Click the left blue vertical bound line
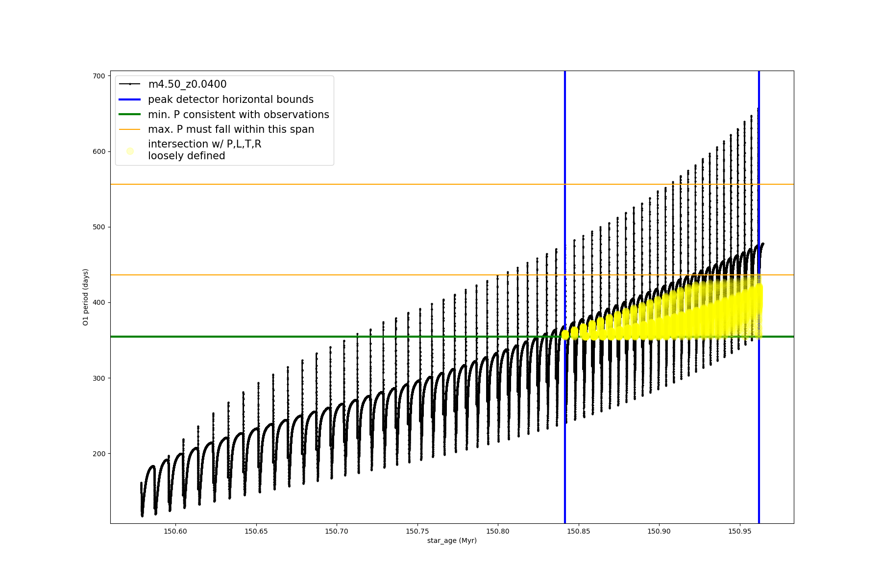Image resolution: width=882 pixels, height=588 pixels. point(565,441)
